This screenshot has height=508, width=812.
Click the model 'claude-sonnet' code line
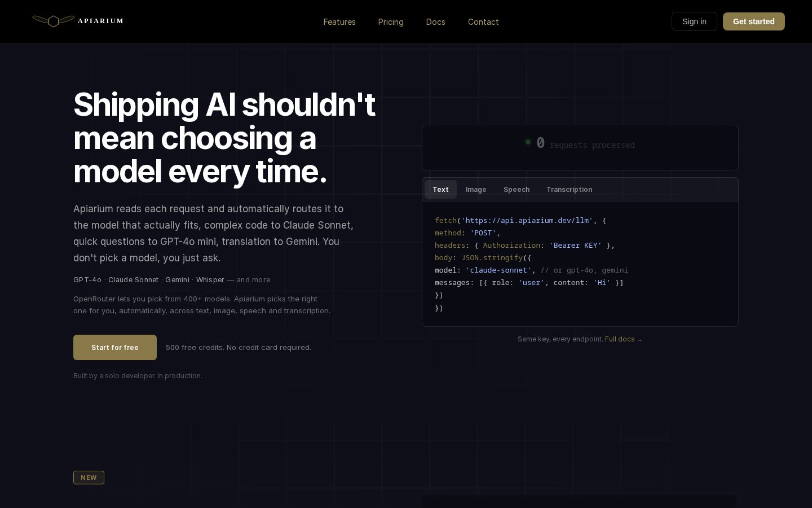click(x=531, y=270)
